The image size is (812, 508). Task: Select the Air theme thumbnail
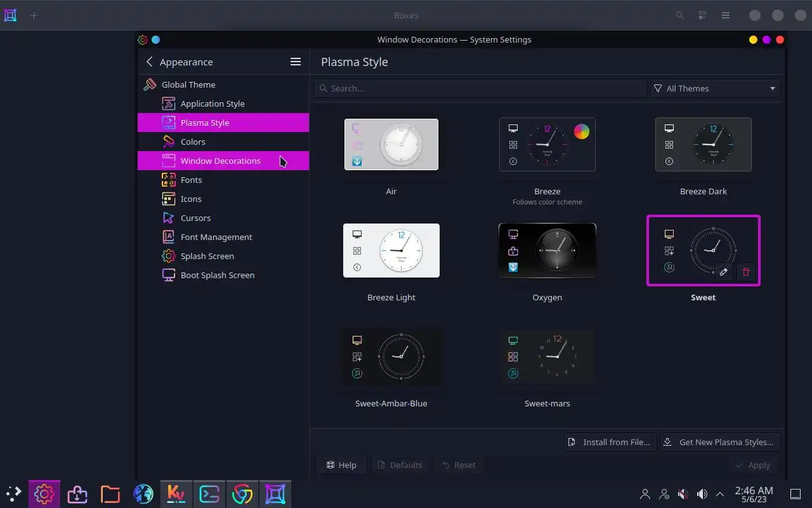(391, 144)
